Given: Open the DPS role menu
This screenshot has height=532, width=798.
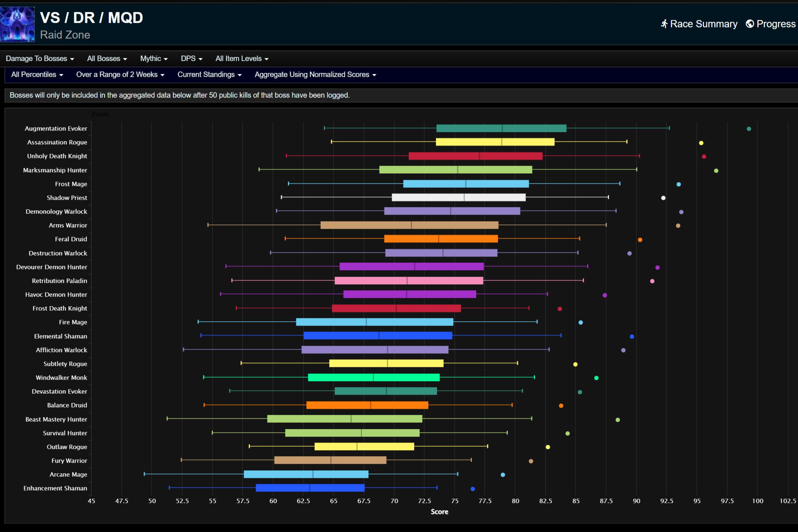Looking at the screenshot, I should click(x=192, y=59).
